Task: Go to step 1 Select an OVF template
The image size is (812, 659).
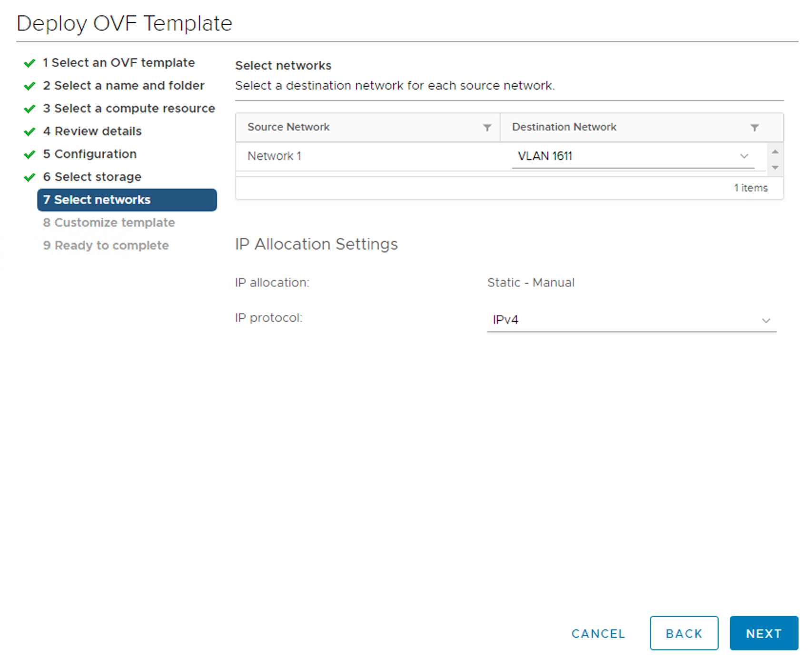Action: pyautogui.click(x=119, y=63)
